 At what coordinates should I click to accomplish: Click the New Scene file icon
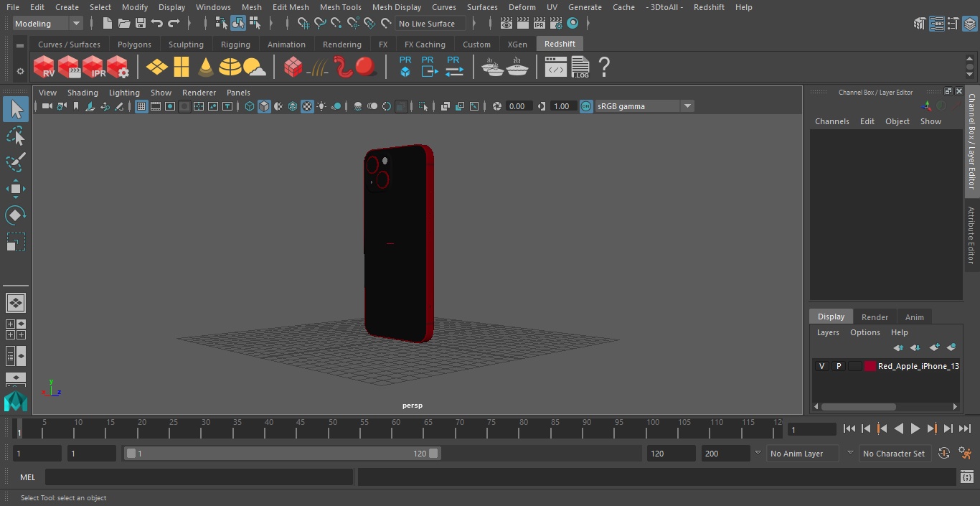point(107,24)
